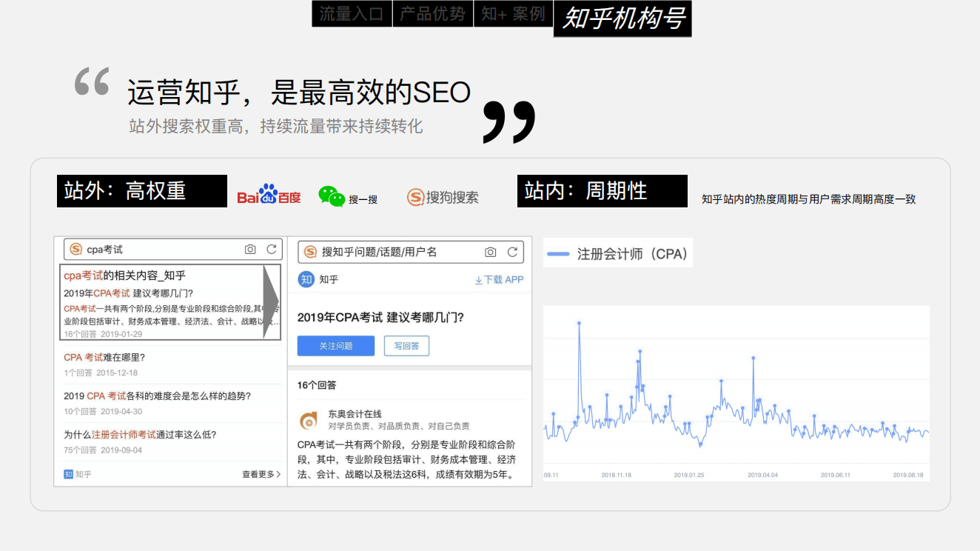Click Sogou logo in 搜知乎问题 search bar
Image resolution: width=980 pixels, height=551 pixels.
click(309, 252)
